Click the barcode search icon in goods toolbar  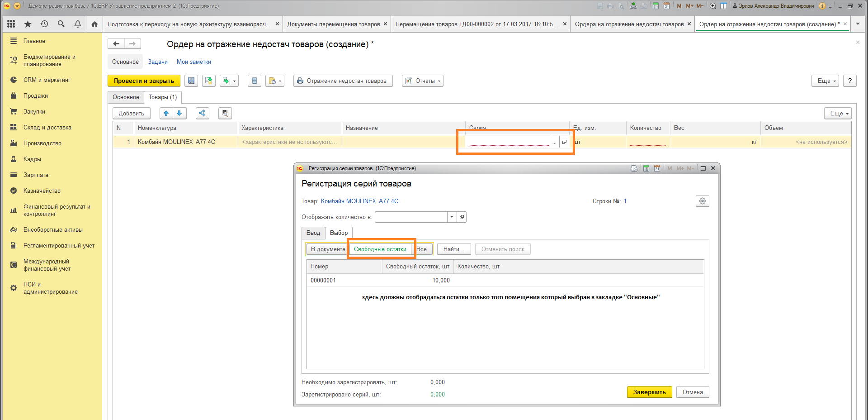[225, 113]
